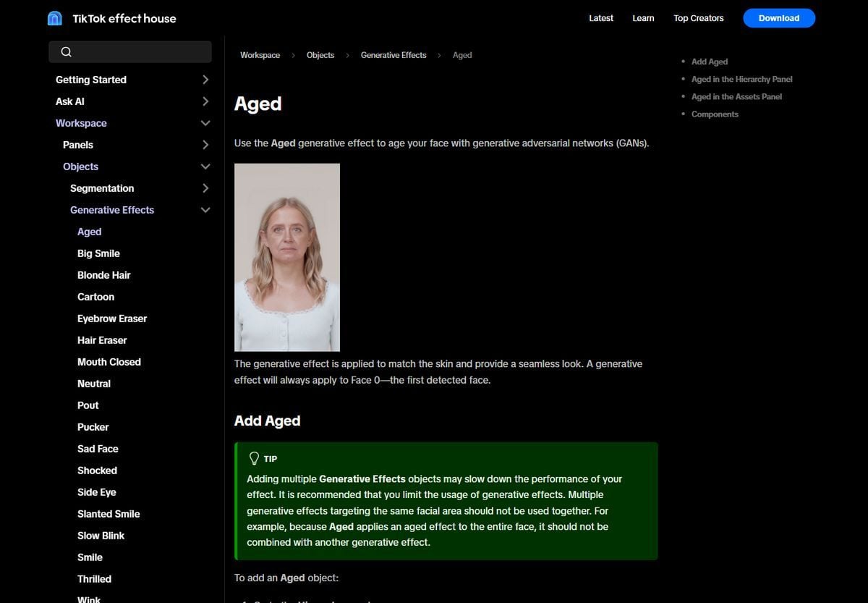Screen dimensions: 868x603
Task: Click the TikTok Effect House logo icon
Action: [x=55, y=18]
